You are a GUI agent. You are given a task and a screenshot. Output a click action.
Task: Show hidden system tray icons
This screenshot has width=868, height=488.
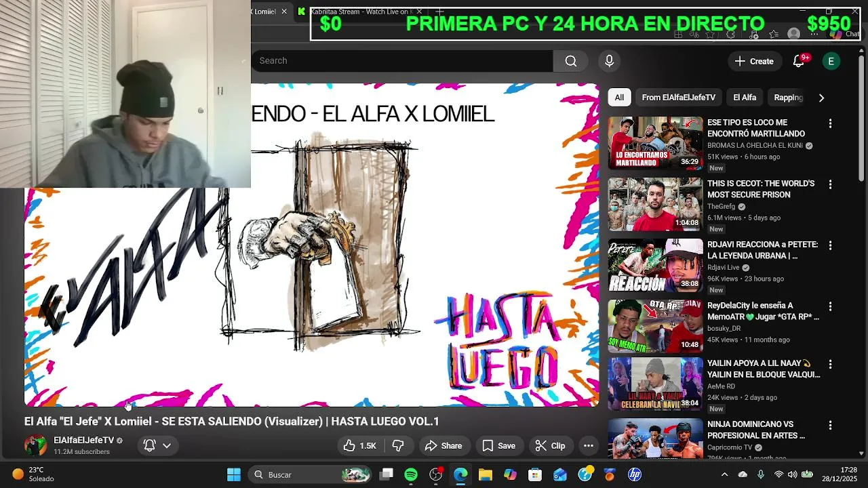coord(724,474)
